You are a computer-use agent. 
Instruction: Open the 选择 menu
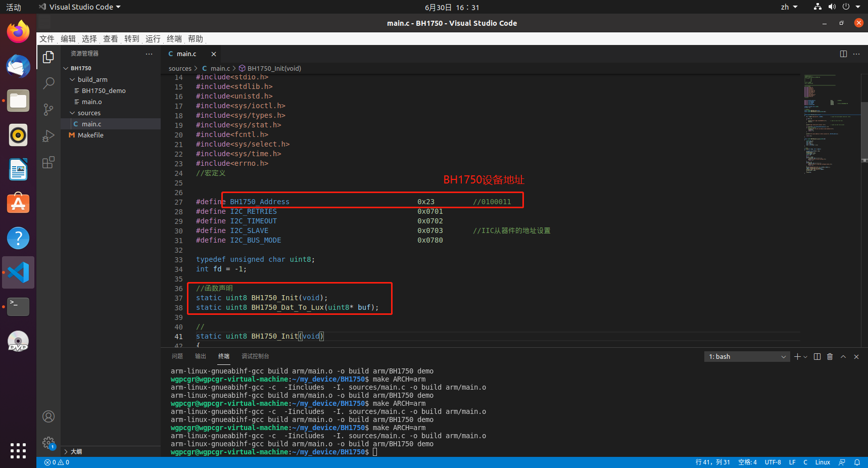point(89,39)
